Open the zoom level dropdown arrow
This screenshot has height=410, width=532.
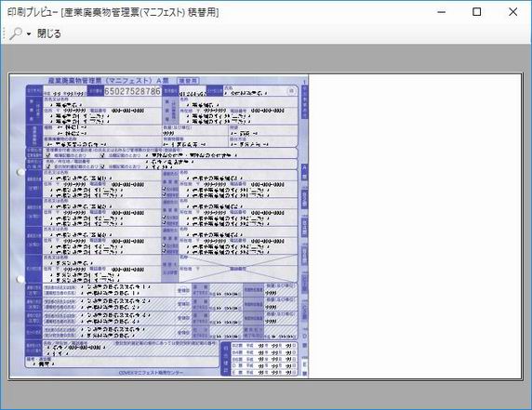click(x=29, y=33)
